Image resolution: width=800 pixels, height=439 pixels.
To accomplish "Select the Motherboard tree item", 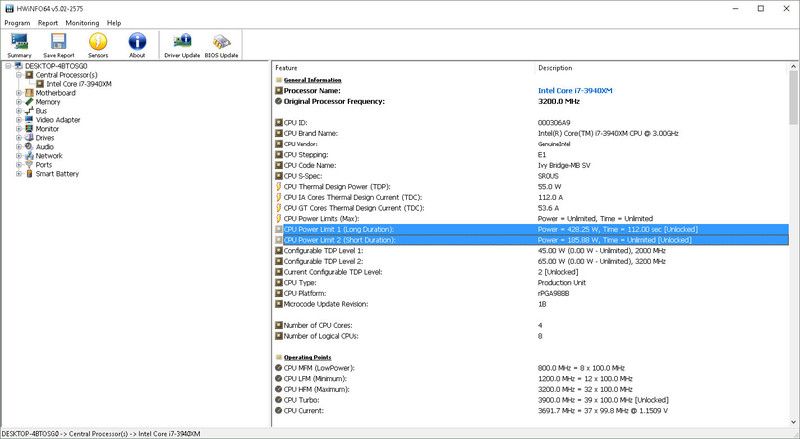I will tap(56, 93).
